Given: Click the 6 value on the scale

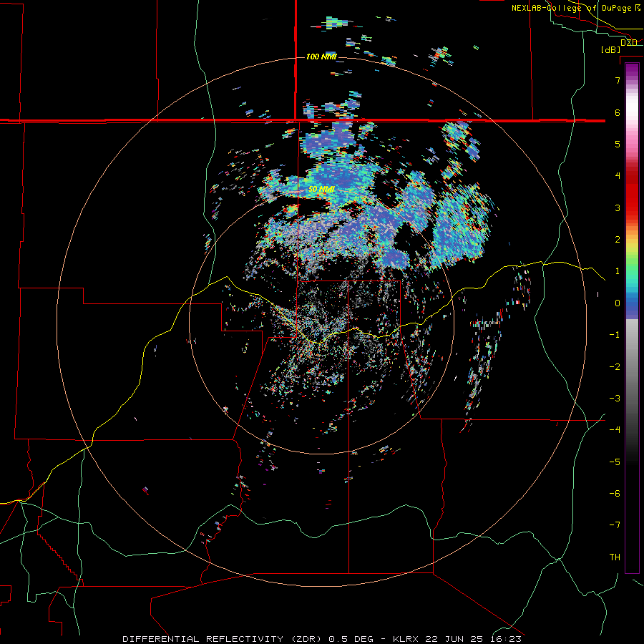Looking at the screenshot, I should pyautogui.click(x=618, y=112).
